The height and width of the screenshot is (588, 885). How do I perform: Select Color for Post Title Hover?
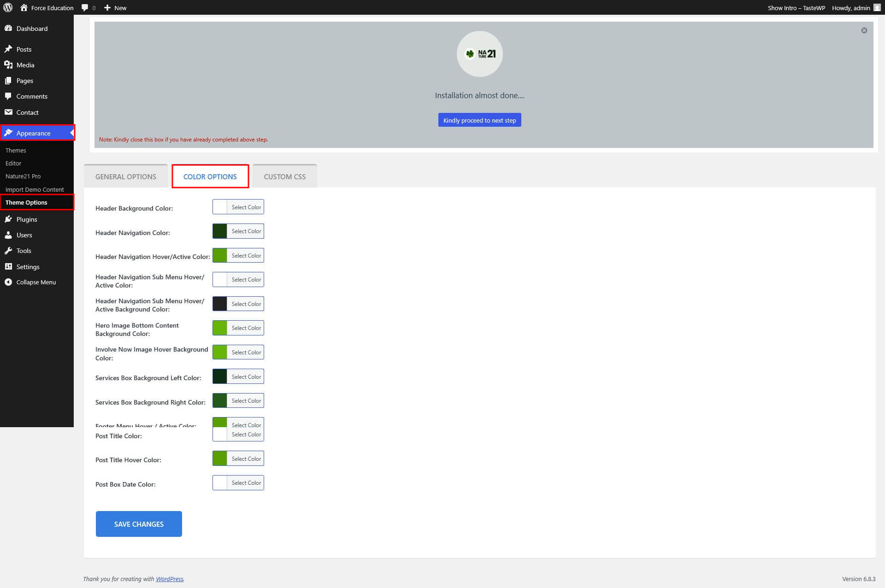246,459
